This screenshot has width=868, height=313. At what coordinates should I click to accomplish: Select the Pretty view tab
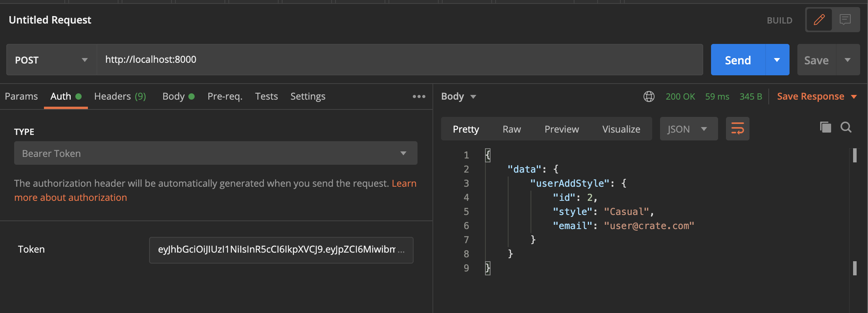[466, 129]
